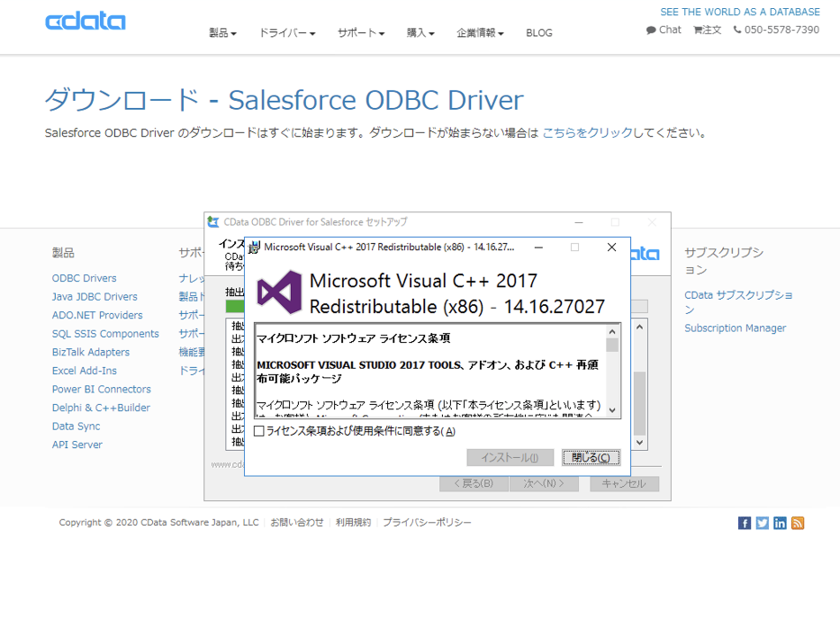The image size is (840, 620).
Task: Open the LinkedIn social icon
Action: pyautogui.click(x=780, y=523)
